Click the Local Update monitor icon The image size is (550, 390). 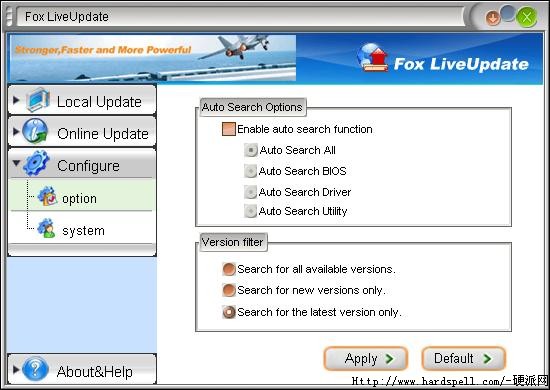point(38,100)
